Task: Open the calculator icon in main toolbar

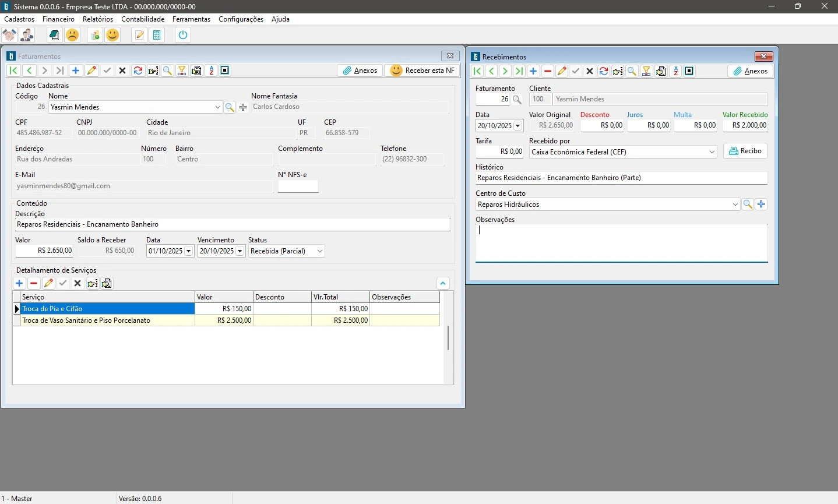Action: tap(157, 35)
